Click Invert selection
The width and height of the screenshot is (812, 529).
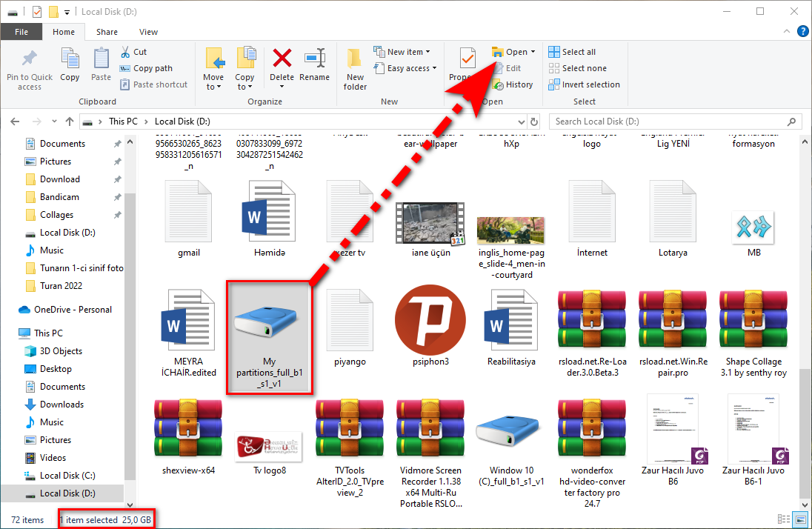click(584, 84)
